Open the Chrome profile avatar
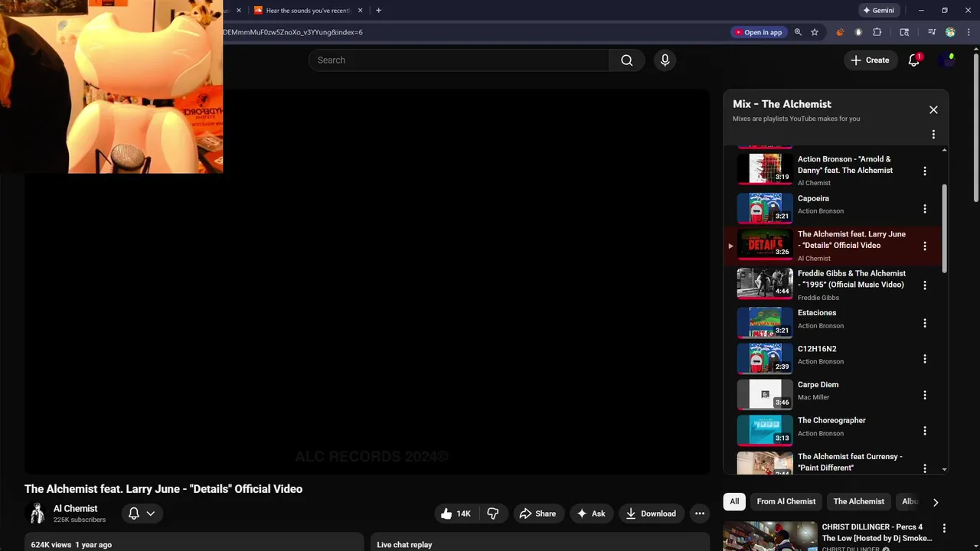Viewport: 980px width, 551px height. coord(950,32)
